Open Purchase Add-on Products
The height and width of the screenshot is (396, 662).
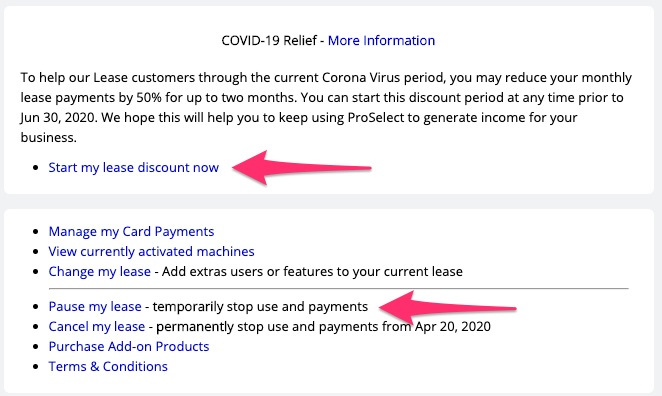click(129, 347)
